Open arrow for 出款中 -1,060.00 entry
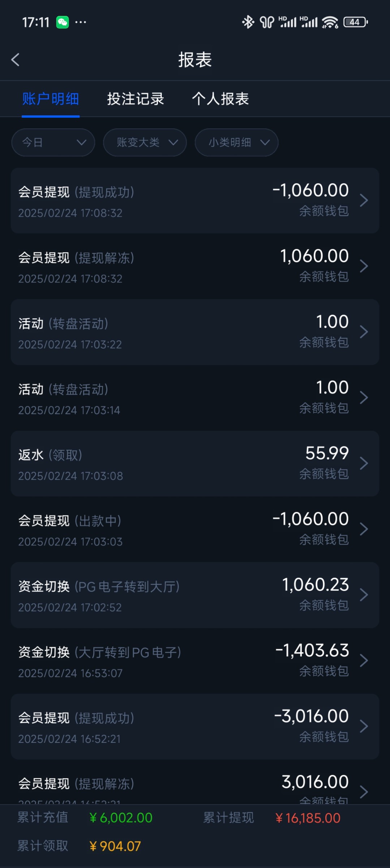 pyautogui.click(x=364, y=529)
